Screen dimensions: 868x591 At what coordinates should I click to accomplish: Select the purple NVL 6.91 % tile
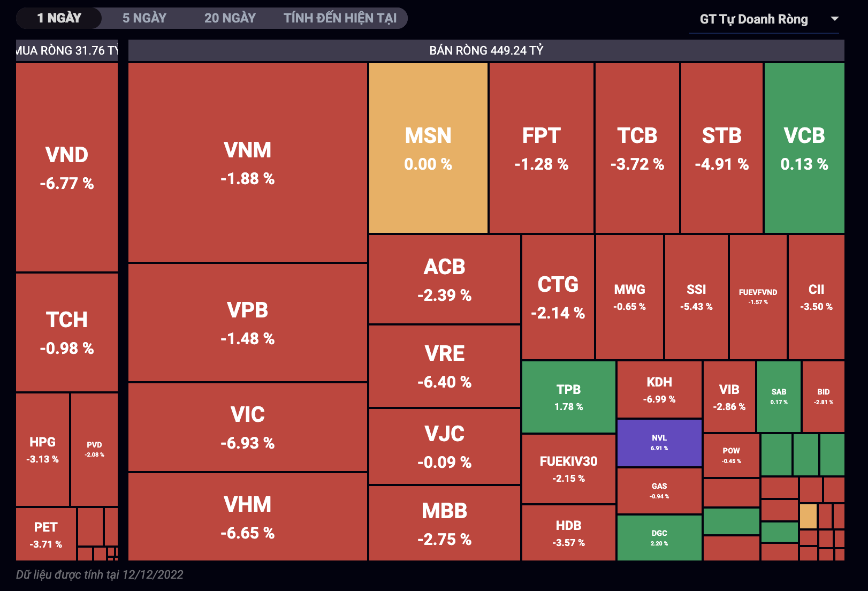coord(659,443)
